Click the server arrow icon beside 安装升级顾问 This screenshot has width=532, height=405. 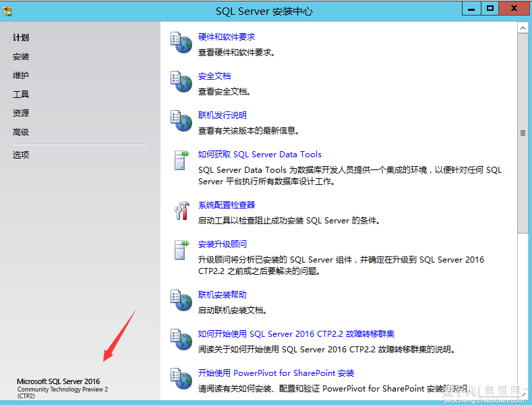pos(181,250)
